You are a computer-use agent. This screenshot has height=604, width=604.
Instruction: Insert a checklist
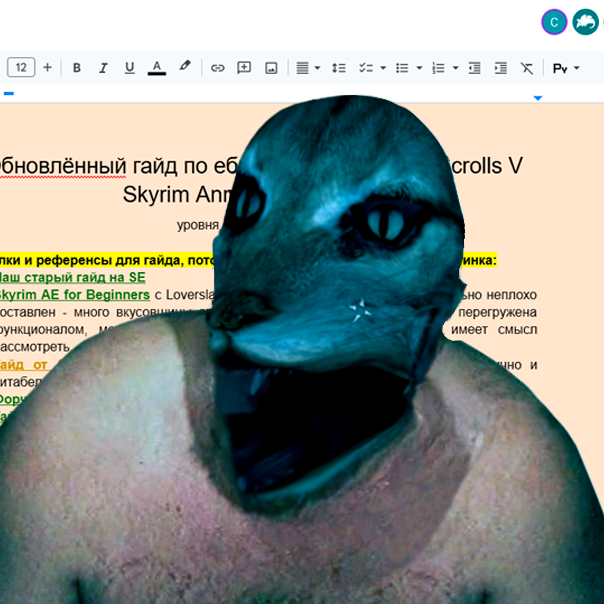tap(366, 68)
